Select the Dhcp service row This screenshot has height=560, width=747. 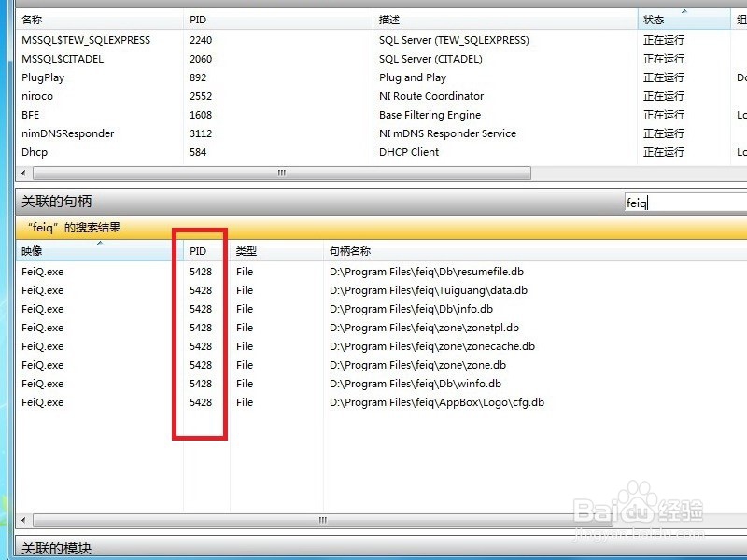(x=381, y=152)
